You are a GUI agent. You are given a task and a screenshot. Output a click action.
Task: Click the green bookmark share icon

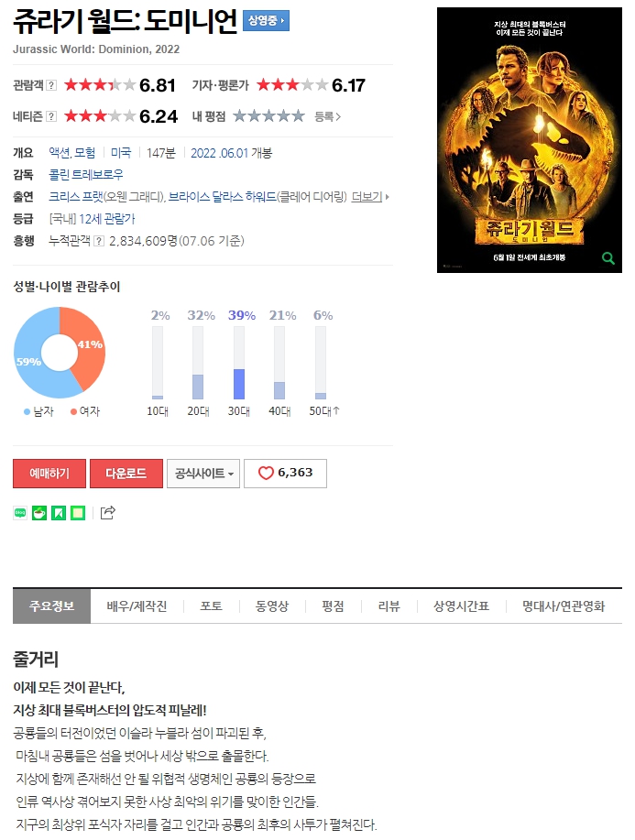click(59, 513)
